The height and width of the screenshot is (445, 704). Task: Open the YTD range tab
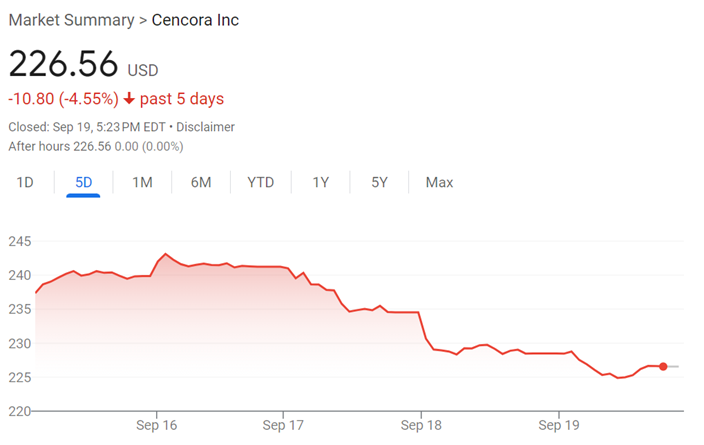coord(260,182)
